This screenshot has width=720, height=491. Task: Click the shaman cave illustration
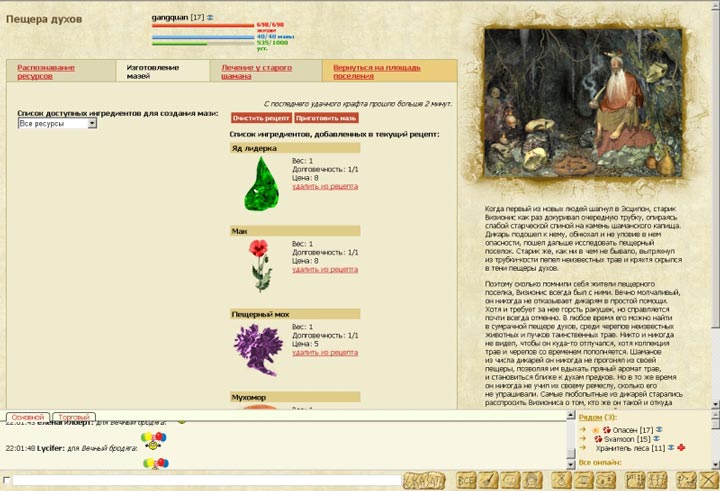pos(583,103)
